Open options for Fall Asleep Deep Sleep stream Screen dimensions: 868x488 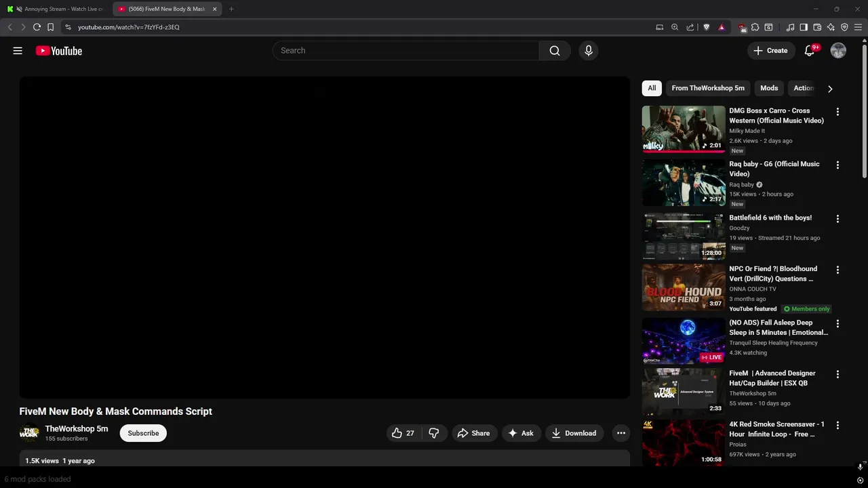coord(837,324)
